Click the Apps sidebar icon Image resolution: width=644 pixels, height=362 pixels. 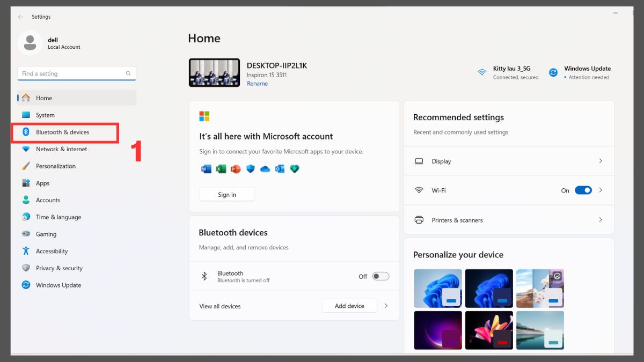coord(26,183)
